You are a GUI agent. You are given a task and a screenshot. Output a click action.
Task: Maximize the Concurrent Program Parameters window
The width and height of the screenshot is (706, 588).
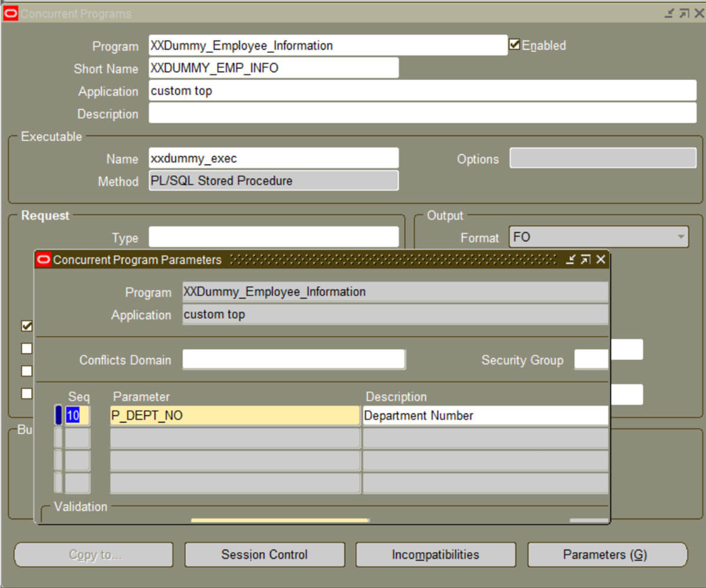pyautogui.click(x=585, y=259)
